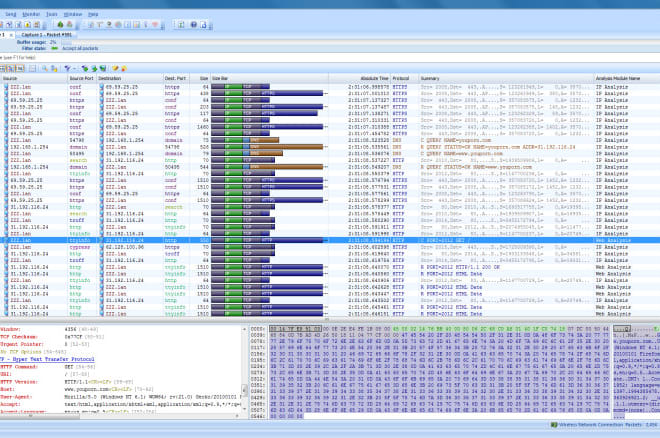Click the document icon right of help icon
660x438 pixels.
tap(203, 25)
